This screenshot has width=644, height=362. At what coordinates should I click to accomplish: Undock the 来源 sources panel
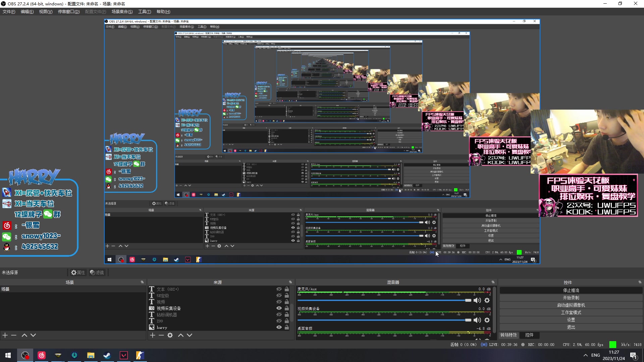point(290,282)
